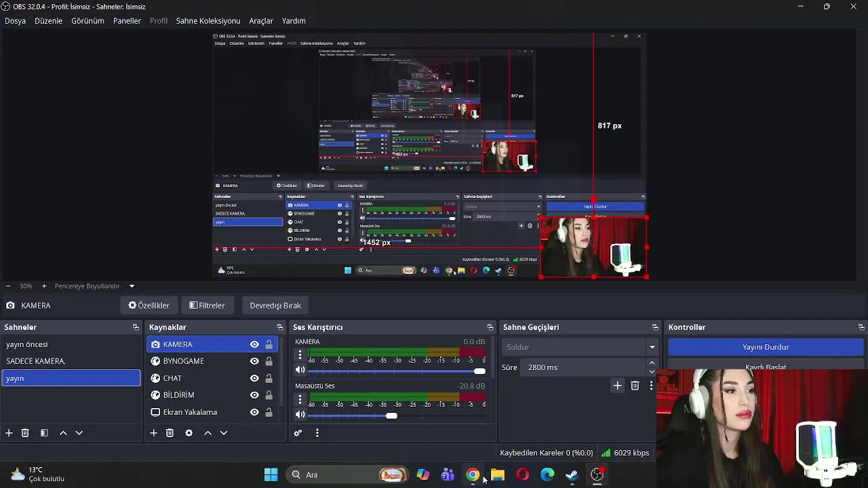This screenshot has width=868, height=488.
Task: Pop out the Kontroller dock panel
Action: pos(861,327)
